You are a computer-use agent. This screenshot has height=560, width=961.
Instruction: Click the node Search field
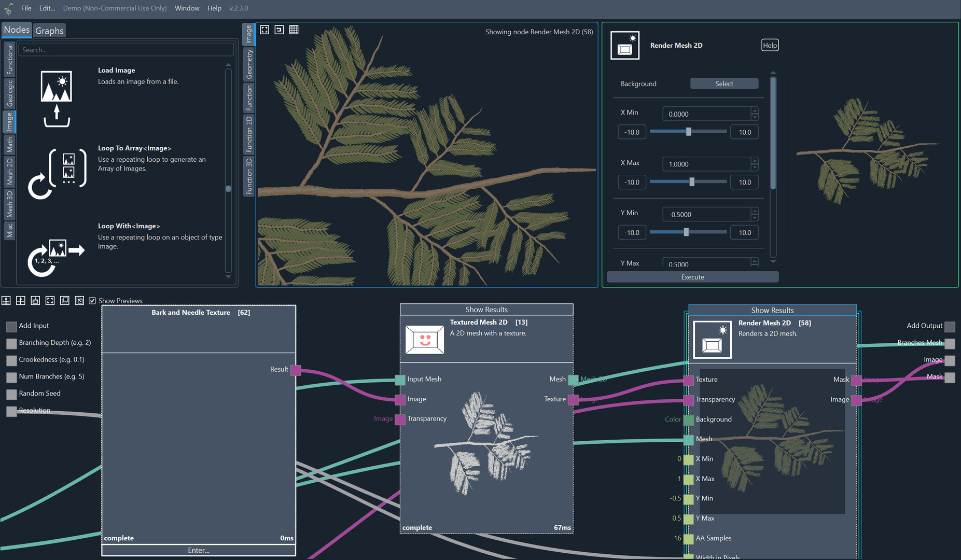[126, 50]
